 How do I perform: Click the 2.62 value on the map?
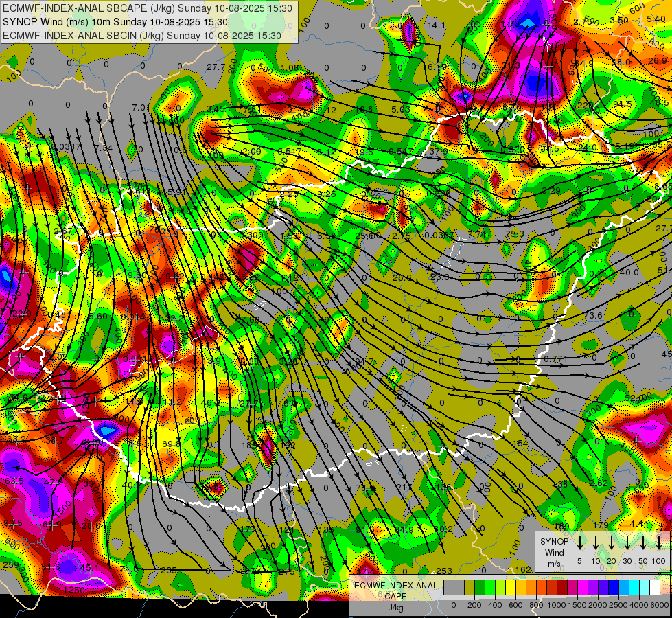[x=599, y=483]
